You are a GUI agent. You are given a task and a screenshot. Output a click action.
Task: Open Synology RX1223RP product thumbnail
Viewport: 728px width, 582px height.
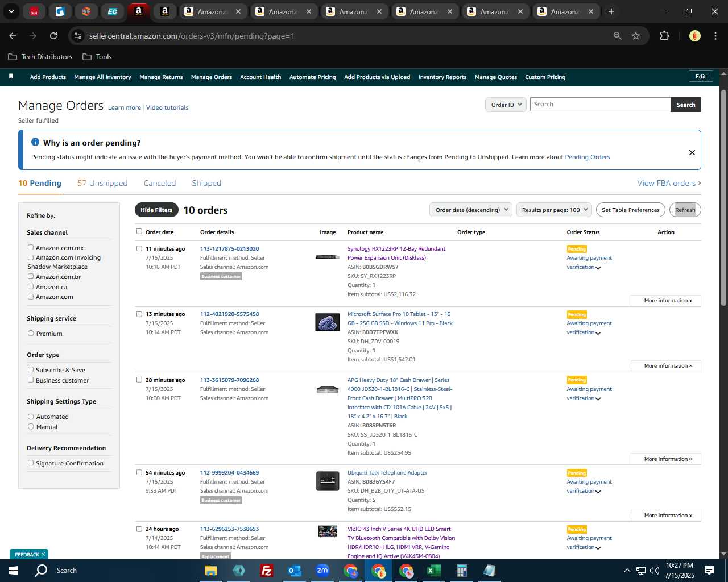click(x=328, y=257)
